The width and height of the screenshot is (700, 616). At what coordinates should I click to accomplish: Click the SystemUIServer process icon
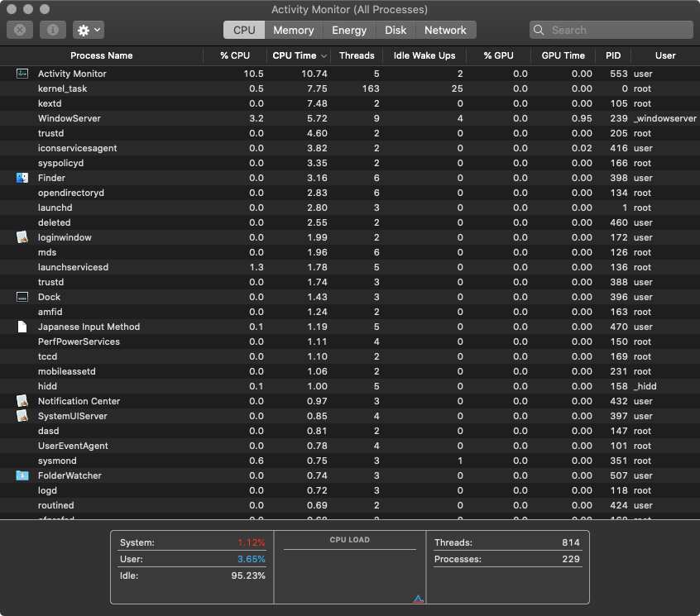point(22,416)
